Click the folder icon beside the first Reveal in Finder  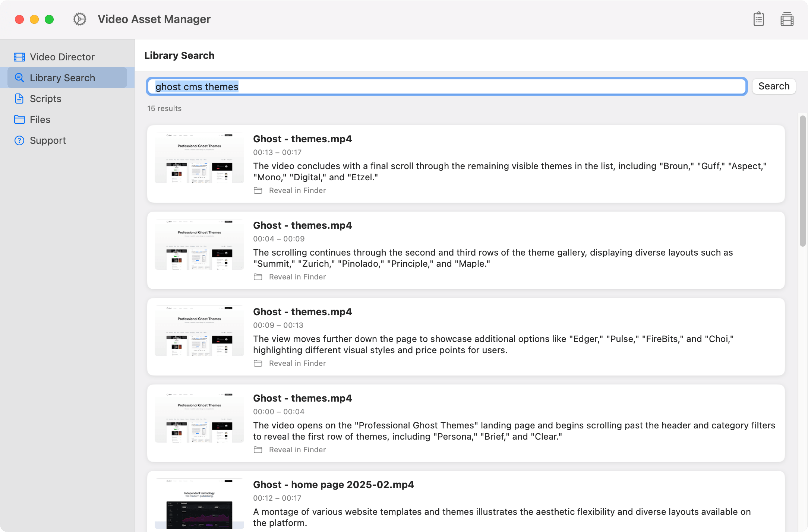pos(258,190)
